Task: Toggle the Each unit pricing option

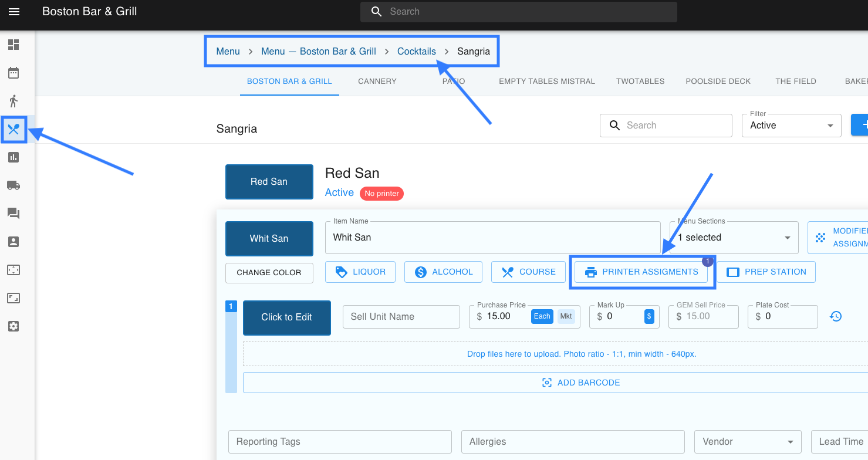Action: pos(542,316)
